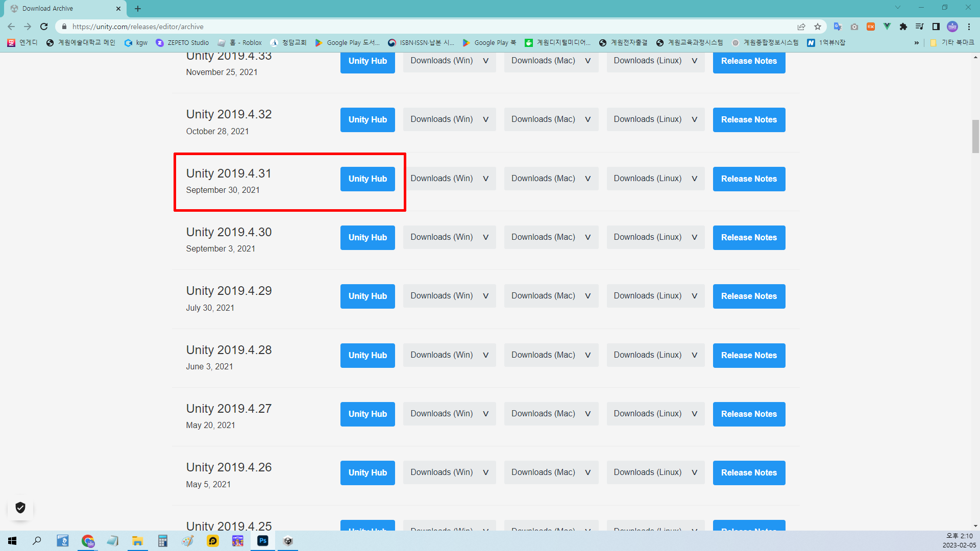This screenshot has height=551, width=980.
Task: Open the media control playlist icon
Action: point(920,27)
